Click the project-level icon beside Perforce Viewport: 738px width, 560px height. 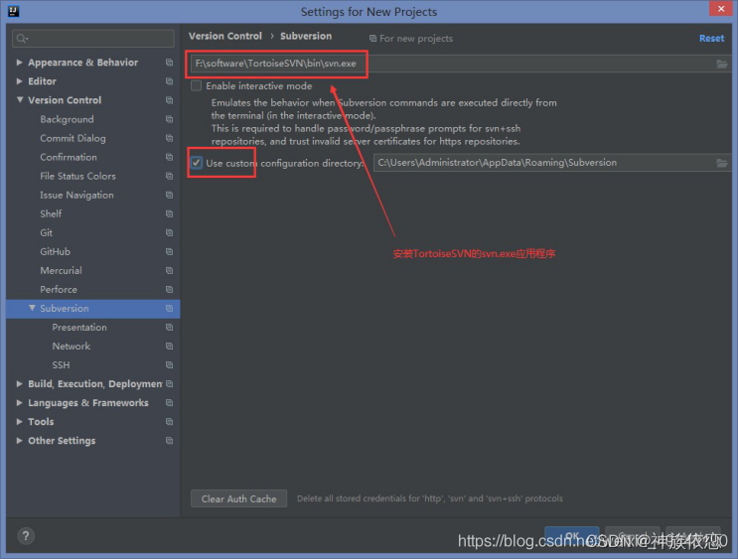point(170,289)
